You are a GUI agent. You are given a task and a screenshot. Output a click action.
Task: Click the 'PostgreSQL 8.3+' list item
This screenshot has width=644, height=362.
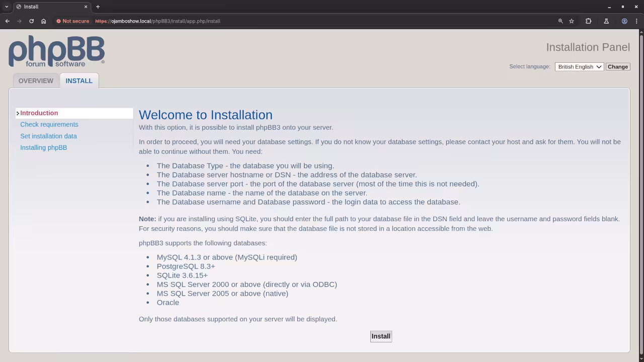click(x=186, y=266)
